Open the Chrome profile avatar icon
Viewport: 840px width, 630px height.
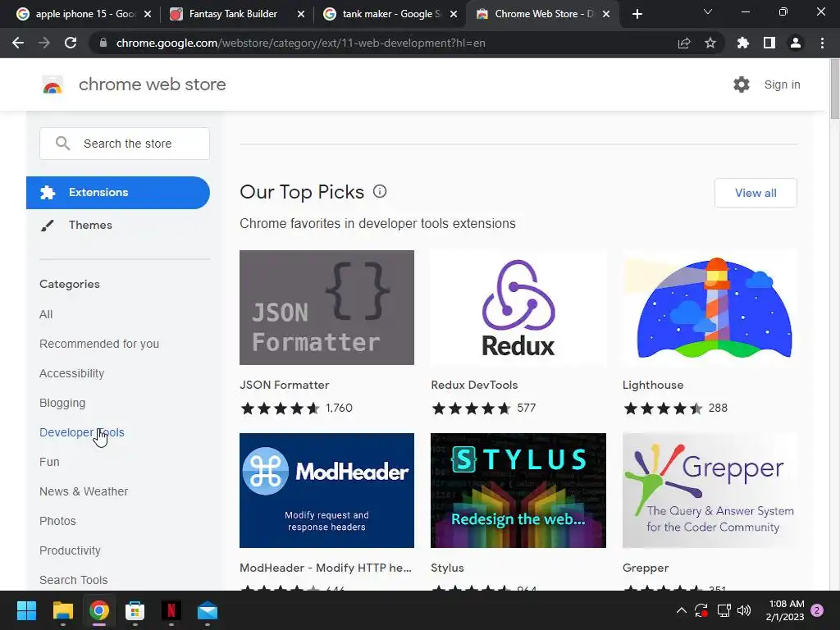pos(796,43)
